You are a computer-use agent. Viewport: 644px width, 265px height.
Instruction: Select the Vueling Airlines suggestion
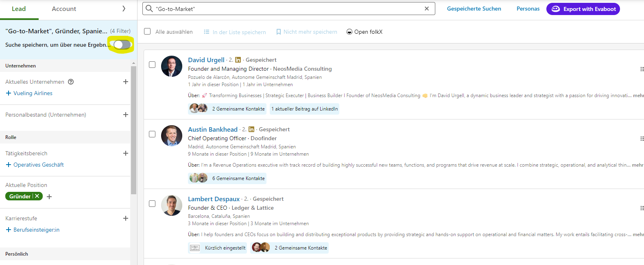pos(33,93)
